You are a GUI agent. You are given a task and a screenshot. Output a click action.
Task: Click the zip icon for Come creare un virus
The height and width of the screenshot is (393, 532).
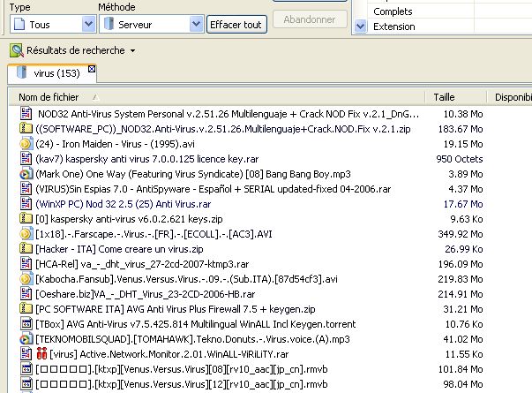[x=26, y=249]
